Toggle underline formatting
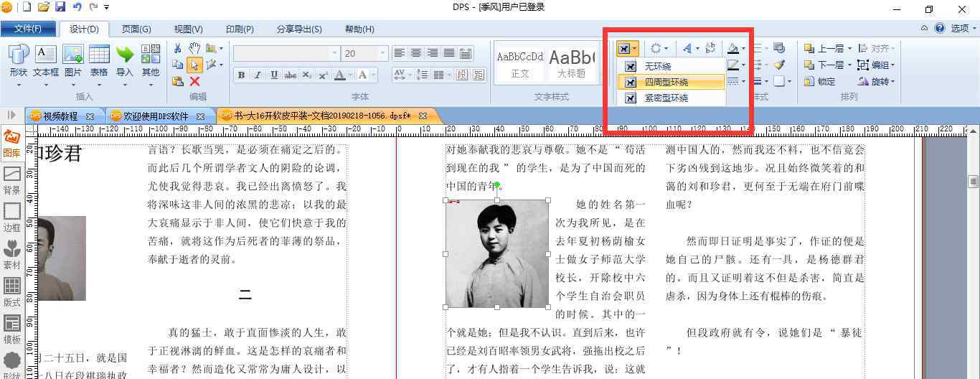The height and width of the screenshot is (379, 980). 274,75
